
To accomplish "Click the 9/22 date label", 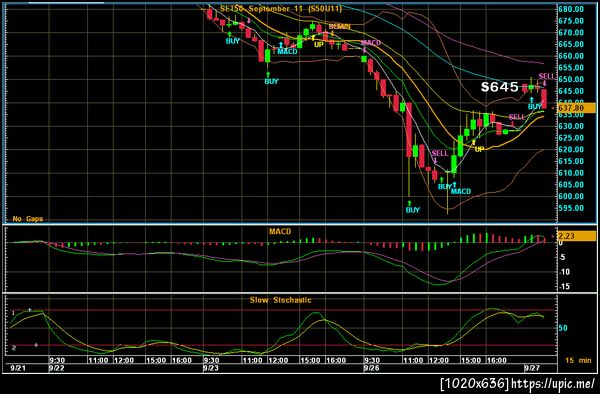I will pos(56,368).
